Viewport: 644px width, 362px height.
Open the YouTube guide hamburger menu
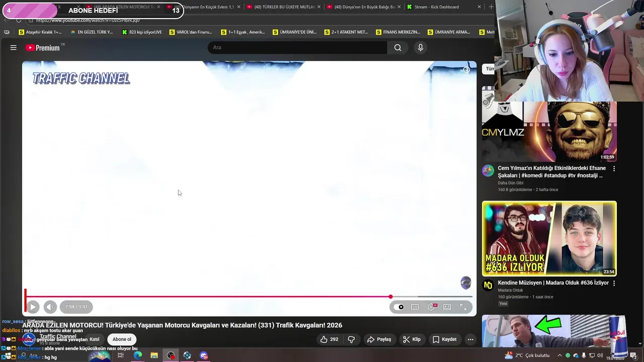tap(14, 48)
